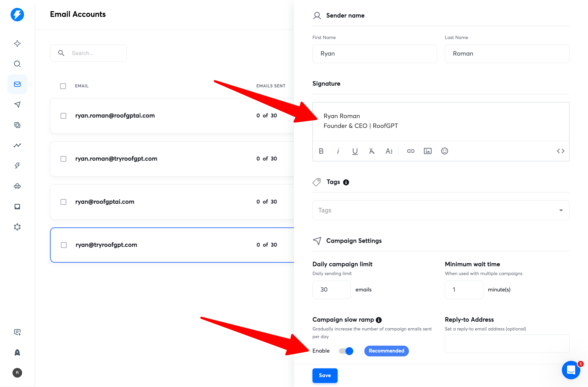
Task: Show info tooltip next to Campaign slow ramp
Action: pos(379,320)
